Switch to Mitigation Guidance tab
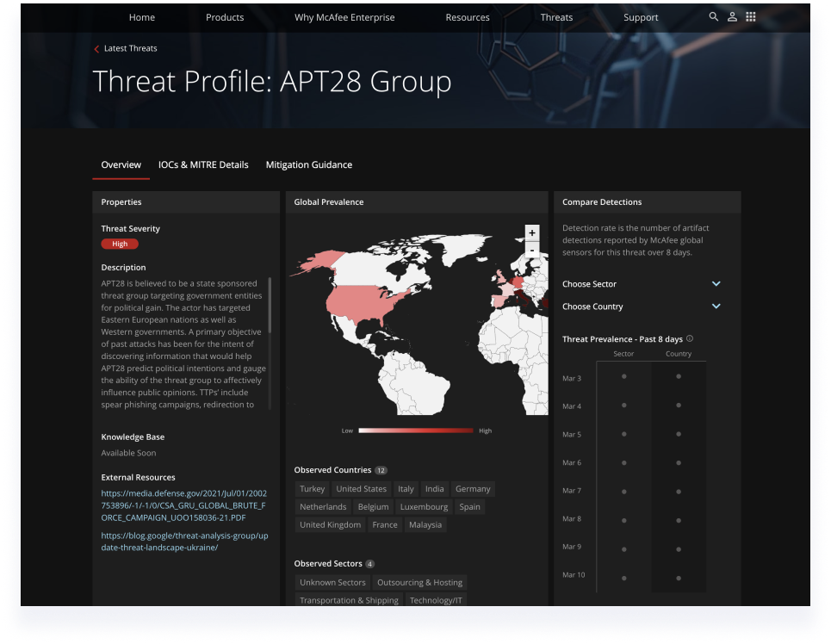Screen dimensions: 831x644 [309, 164]
